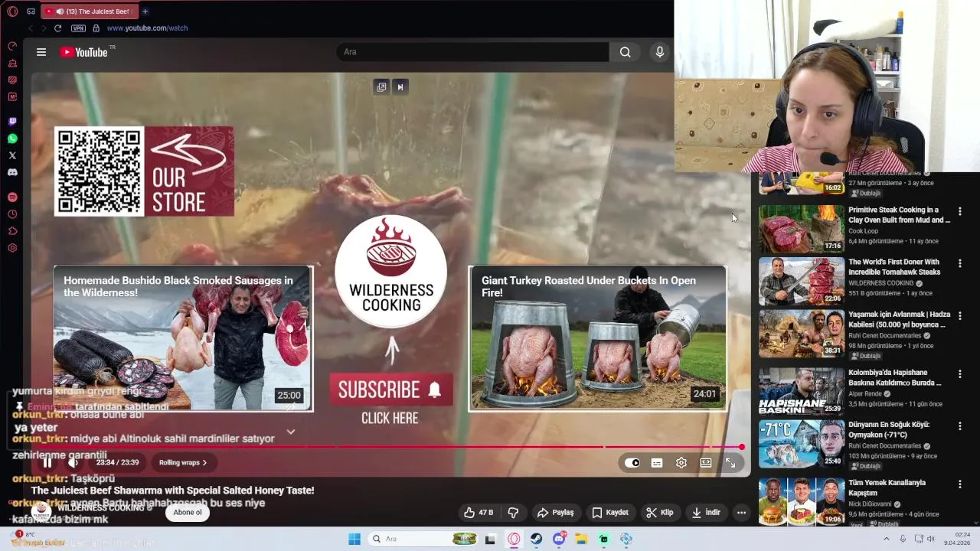Open options for World's First Doner video

(959, 263)
